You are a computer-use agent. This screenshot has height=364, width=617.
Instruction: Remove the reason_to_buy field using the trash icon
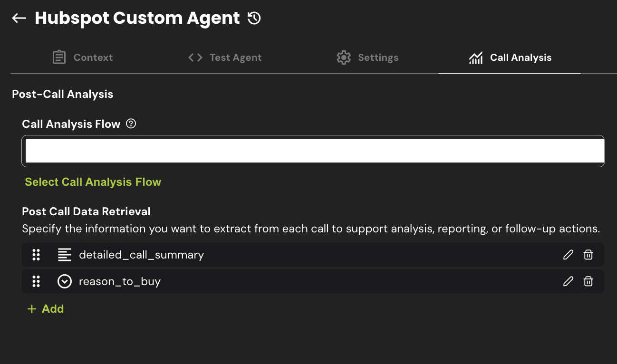coord(588,281)
